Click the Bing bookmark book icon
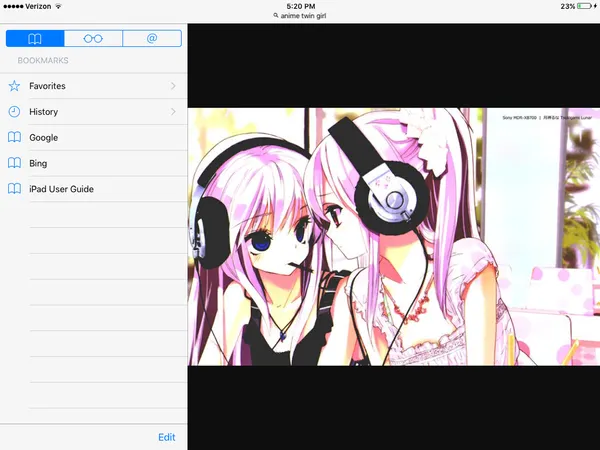Viewport: 600px width, 450px height. click(14, 163)
